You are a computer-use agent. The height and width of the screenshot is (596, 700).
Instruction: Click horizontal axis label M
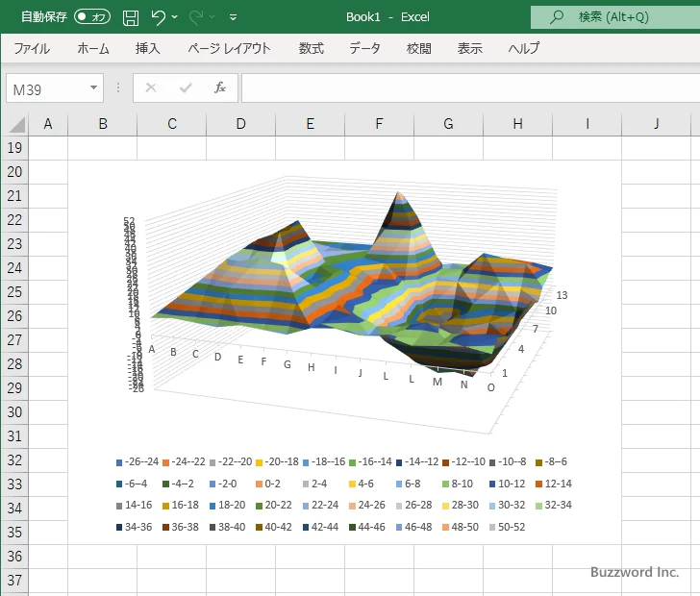click(x=437, y=382)
